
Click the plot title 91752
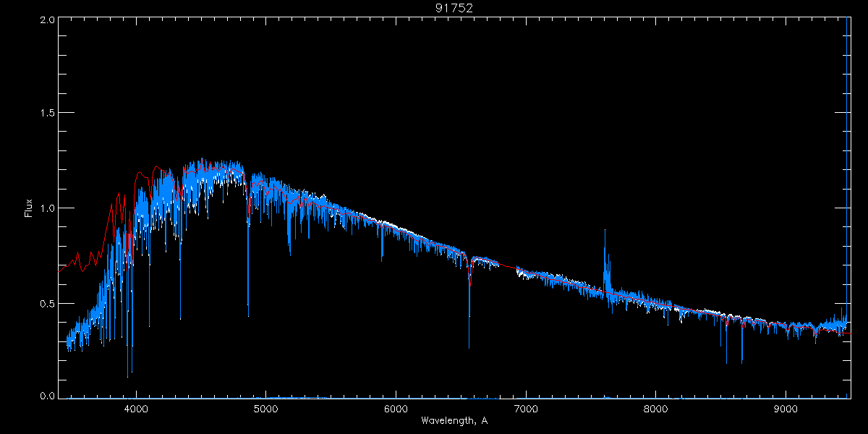coord(454,8)
